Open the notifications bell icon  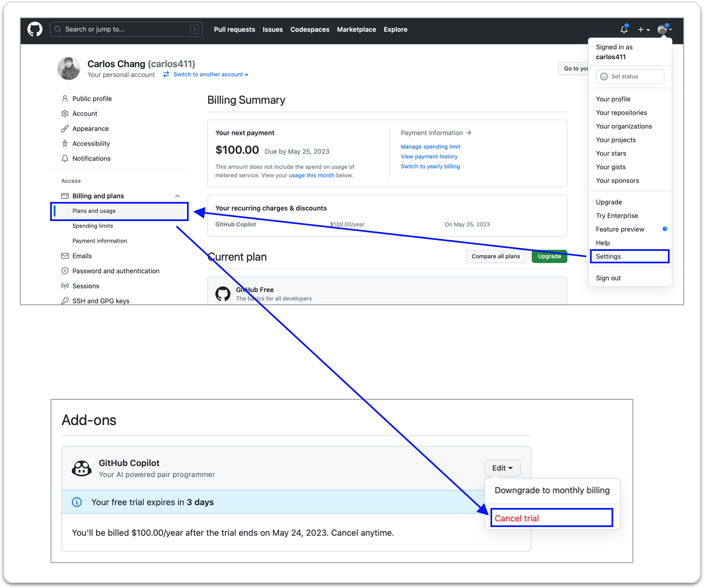click(624, 29)
